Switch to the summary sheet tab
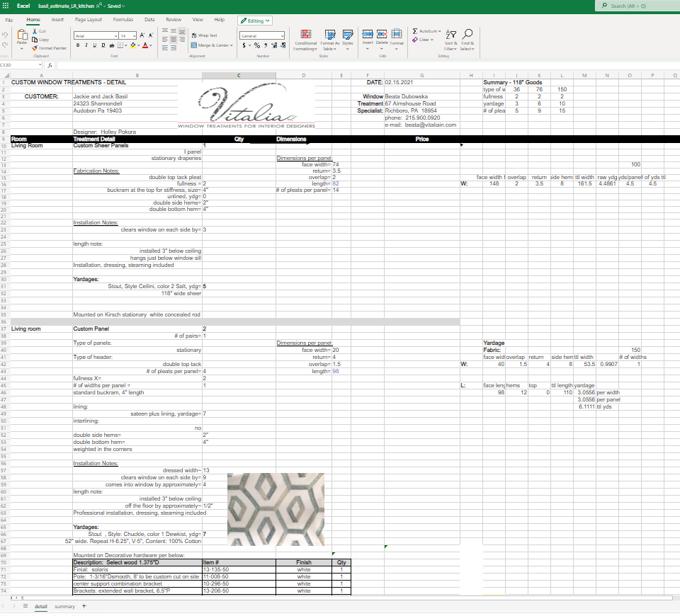 [x=65, y=607]
